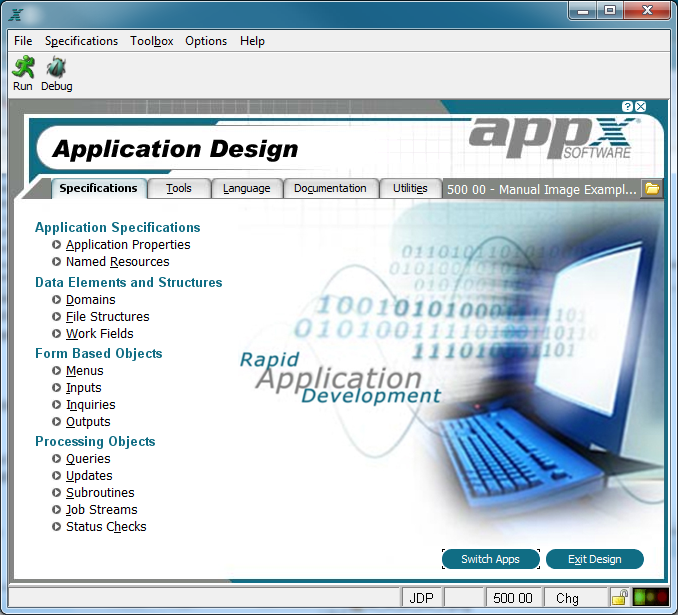The width and height of the screenshot is (678, 615).
Task: Open the Options menu
Action: coord(206,41)
